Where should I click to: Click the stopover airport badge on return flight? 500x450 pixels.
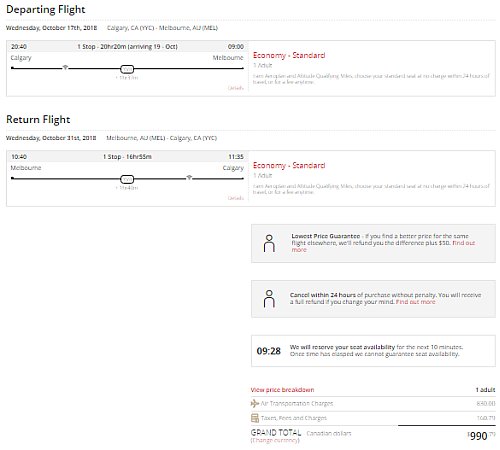pyautogui.click(x=127, y=179)
